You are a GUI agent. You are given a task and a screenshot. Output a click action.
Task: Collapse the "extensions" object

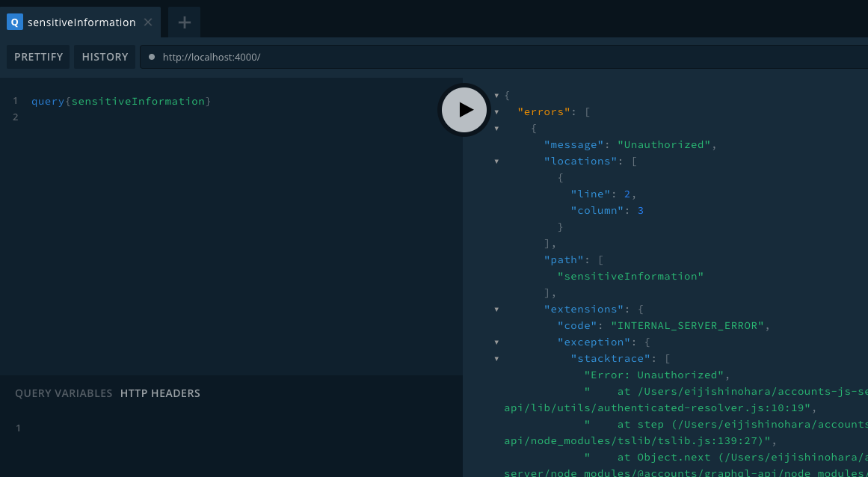click(496, 310)
